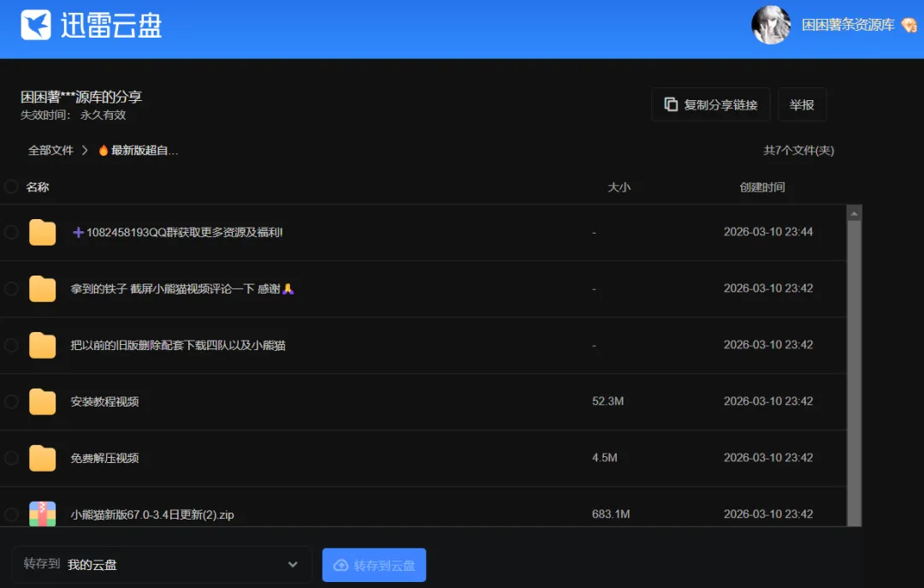Click the file list vertical scrollbar
This screenshot has height=588, width=924.
tap(855, 372)
